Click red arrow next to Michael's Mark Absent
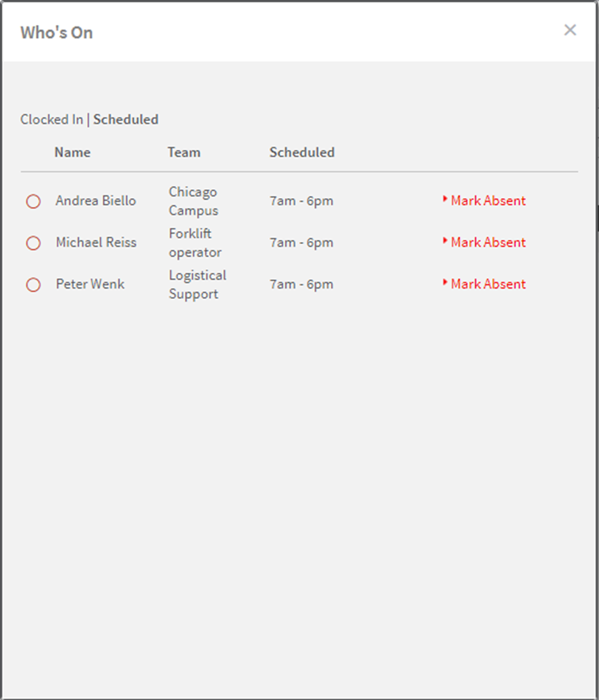The image size is (599, 700). [x=445, y=241]
